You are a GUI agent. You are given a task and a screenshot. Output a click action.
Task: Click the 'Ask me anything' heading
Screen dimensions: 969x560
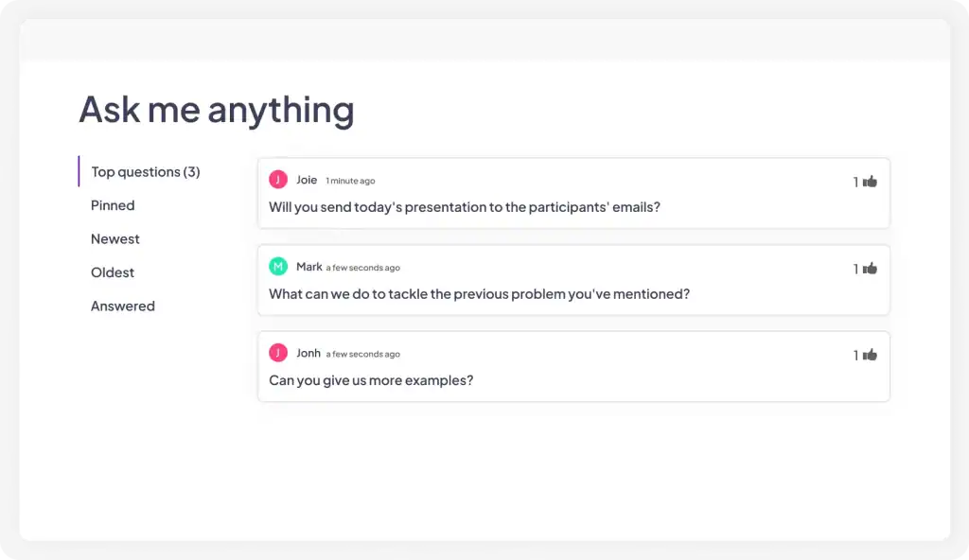(x=216, y=110)
